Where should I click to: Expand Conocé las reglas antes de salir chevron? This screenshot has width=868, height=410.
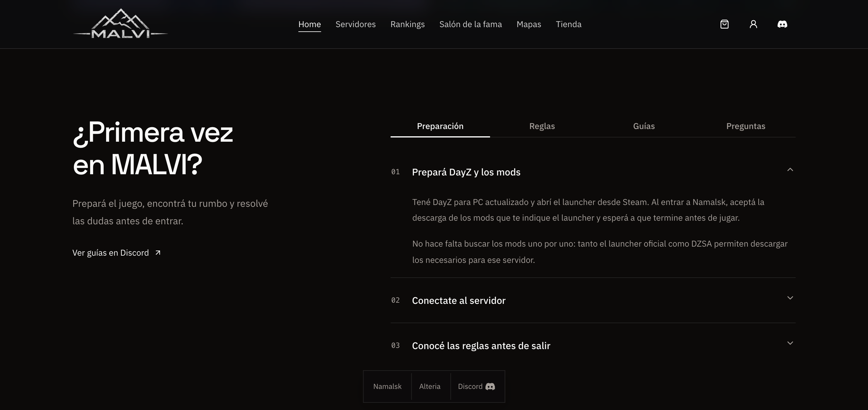tap(790, 343)
